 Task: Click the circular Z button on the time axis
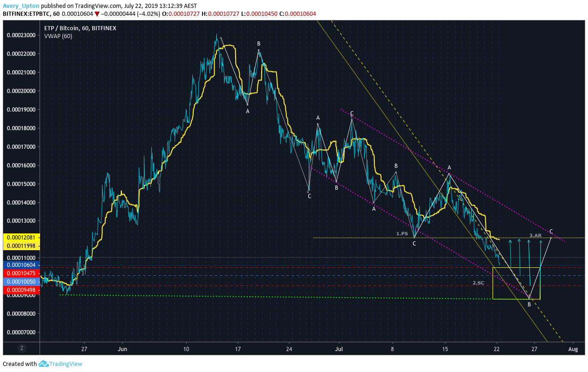[x=21, y=348]
